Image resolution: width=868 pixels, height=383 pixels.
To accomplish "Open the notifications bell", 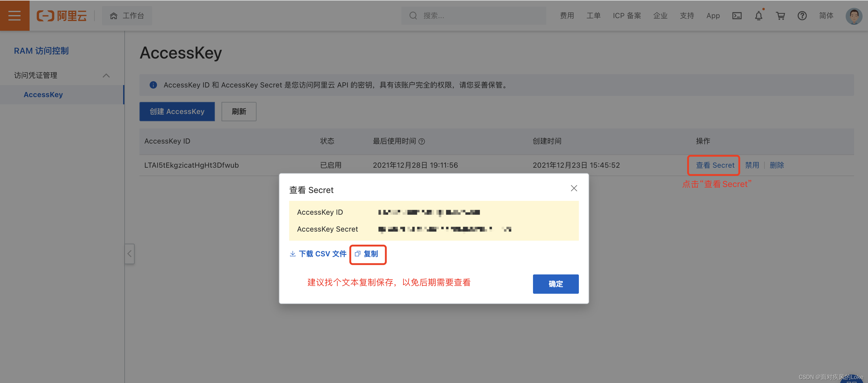I will 758,15.
